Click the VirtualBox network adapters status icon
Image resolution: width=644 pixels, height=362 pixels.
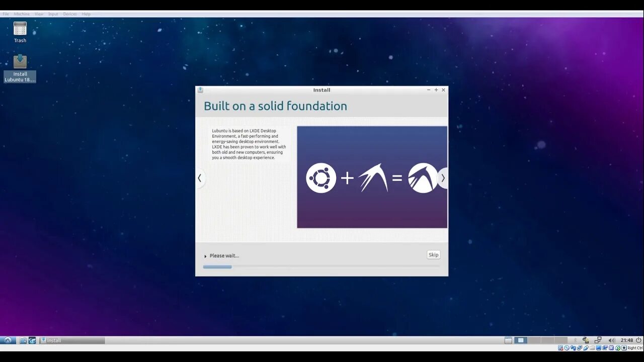(579, 348)
